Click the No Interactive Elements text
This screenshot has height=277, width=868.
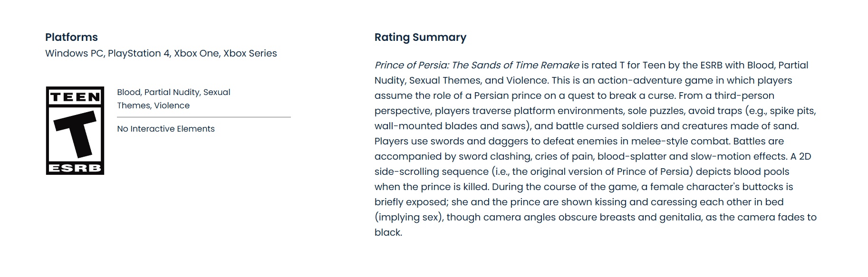[165, 129]
